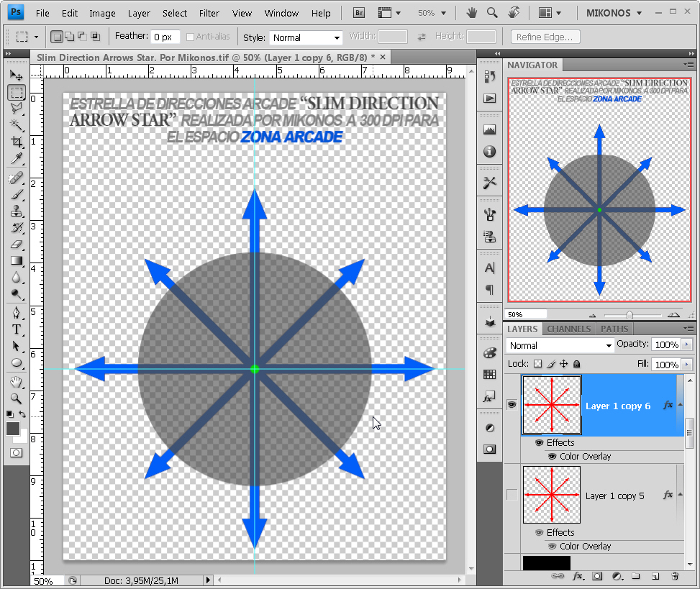Show Layer 1 copy 5 visibility box
Screen dimensions: 700x589
pos(512,494)
